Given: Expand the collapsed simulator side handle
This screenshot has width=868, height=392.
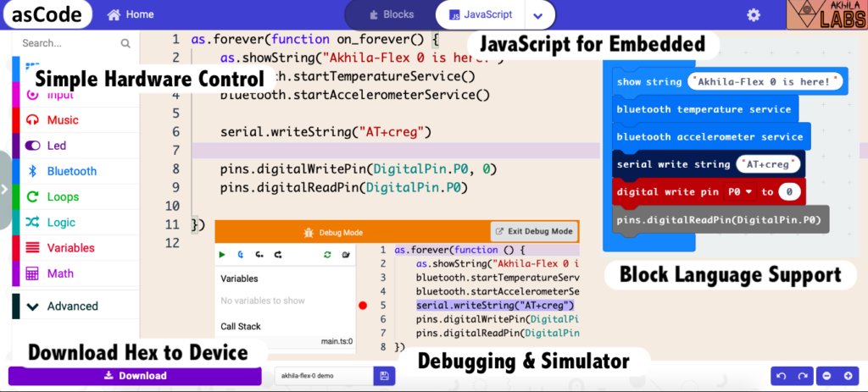Looking at the screenshot, I should [4, 190].
